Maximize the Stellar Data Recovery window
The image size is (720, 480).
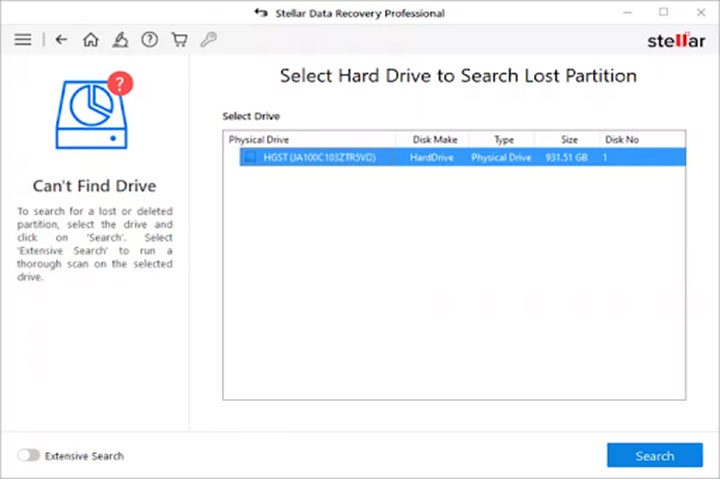click(x=664, y=12)
